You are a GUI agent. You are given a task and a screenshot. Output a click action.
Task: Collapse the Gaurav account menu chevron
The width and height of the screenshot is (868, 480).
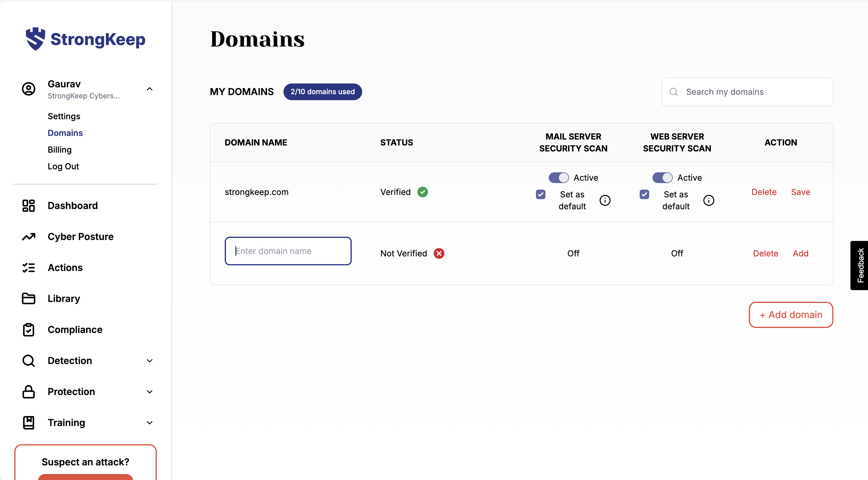(150, 89)
